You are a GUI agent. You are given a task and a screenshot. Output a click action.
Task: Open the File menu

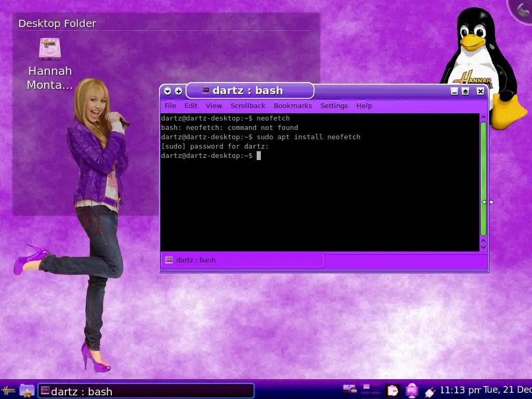170,106
